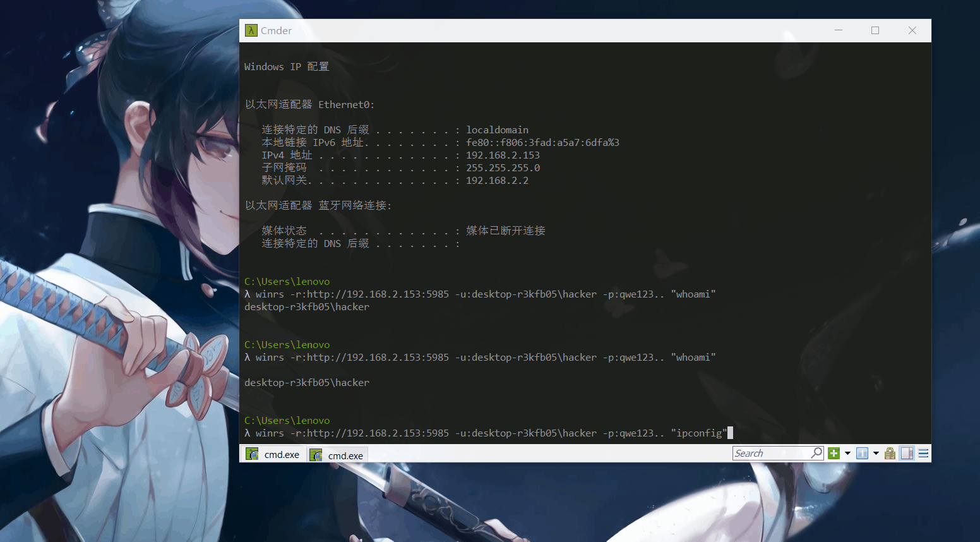Minimize the Cmder window

click(839, 30)
